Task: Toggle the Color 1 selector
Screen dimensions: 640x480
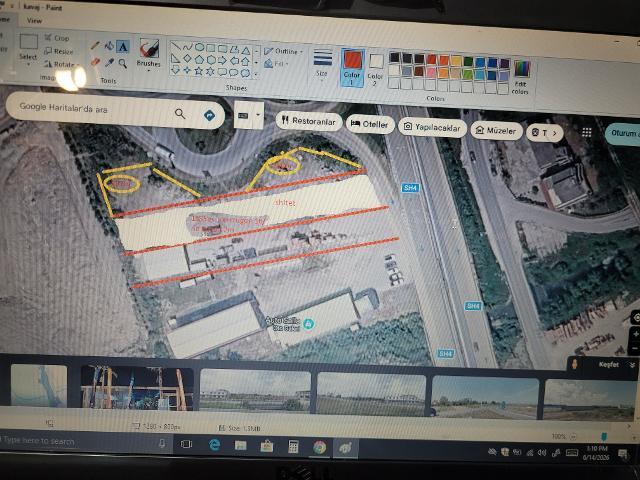Action: 352,67
